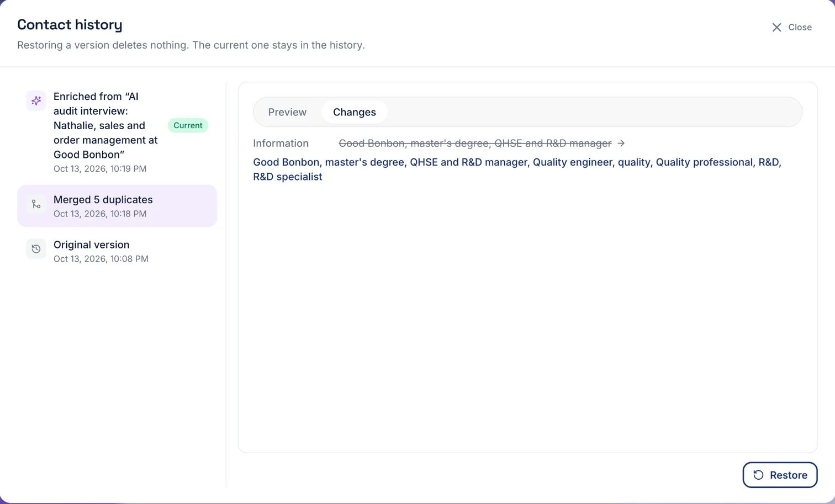The image size is (835, 504).
Task: Click the merge icon beside Merged 5 duplicates
Action: (x=36, y=204)
